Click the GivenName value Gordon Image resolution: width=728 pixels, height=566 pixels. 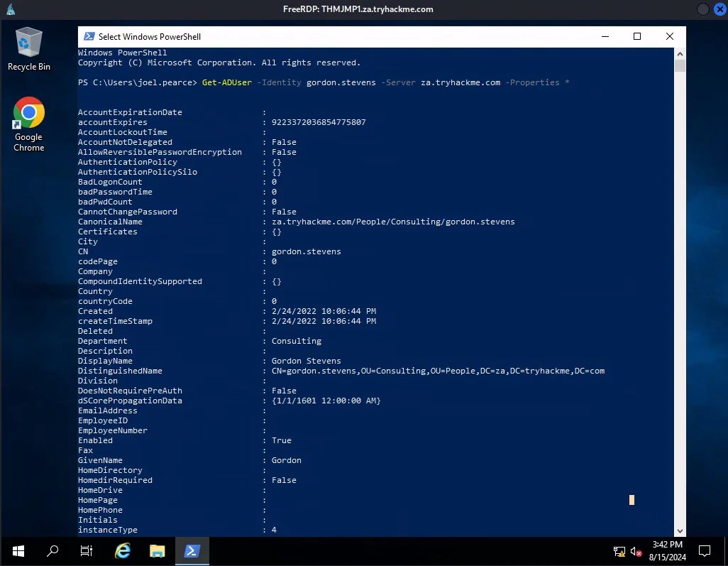(287, 460)
